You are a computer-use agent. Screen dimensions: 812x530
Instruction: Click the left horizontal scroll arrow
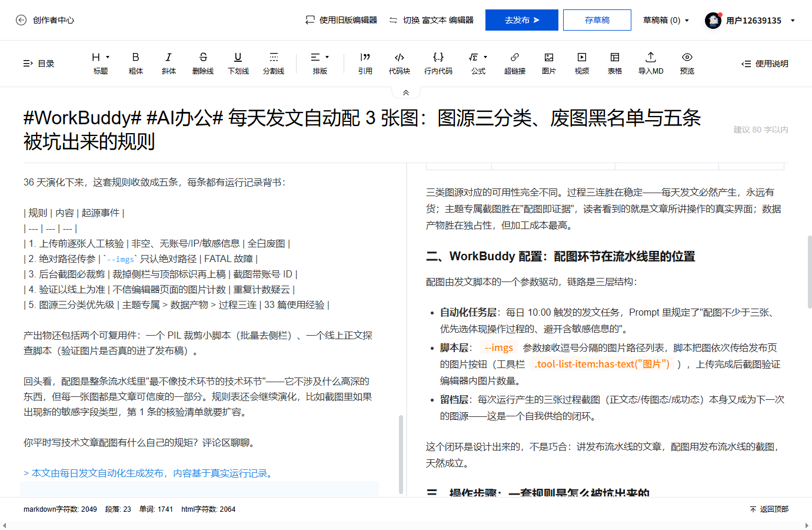[x=5, y=525]
